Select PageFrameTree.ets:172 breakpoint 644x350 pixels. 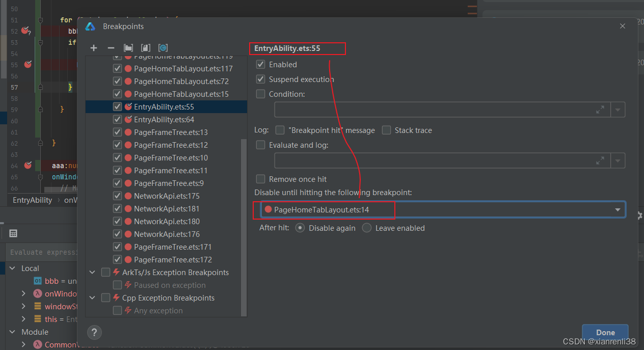point(166,260)
